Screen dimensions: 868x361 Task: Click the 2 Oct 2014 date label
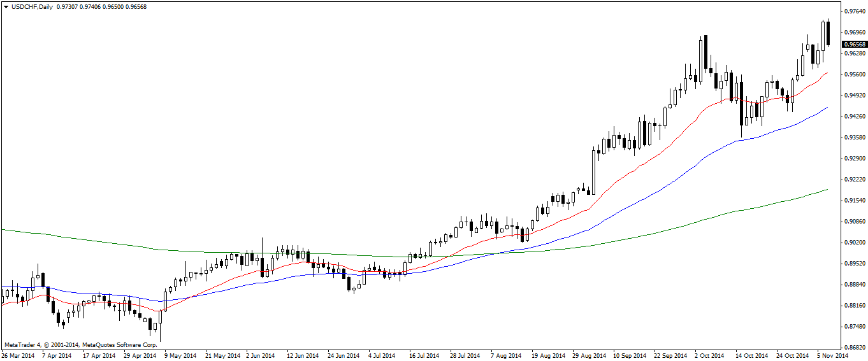[709, 355]
